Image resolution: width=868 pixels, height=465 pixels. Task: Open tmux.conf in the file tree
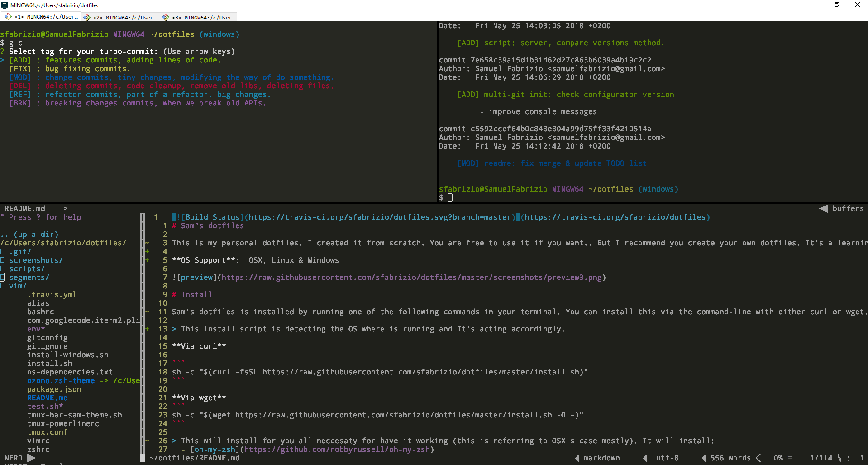pyautogui.click(x=47, y=432)
